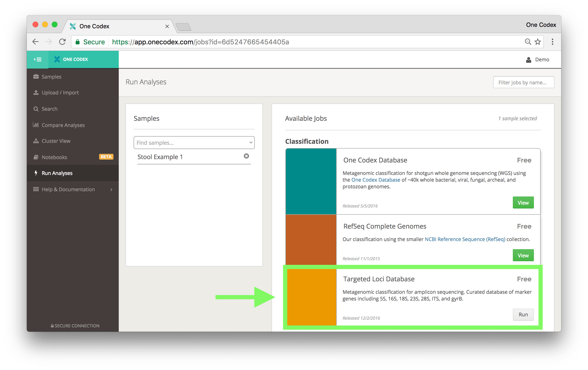Open Notebooks beta in sidebar
588x370 pixels.
coord(73,157)
